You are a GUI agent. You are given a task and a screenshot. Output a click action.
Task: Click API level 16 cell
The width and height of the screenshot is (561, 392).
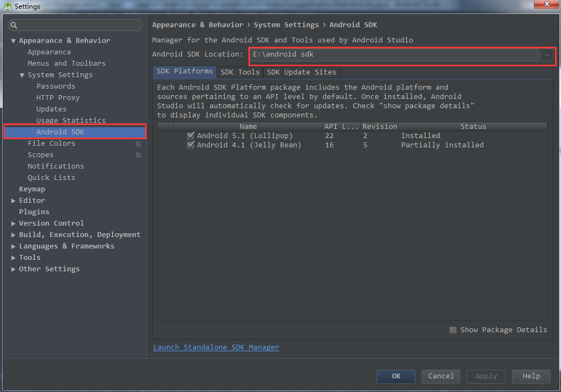coord(329,145)
